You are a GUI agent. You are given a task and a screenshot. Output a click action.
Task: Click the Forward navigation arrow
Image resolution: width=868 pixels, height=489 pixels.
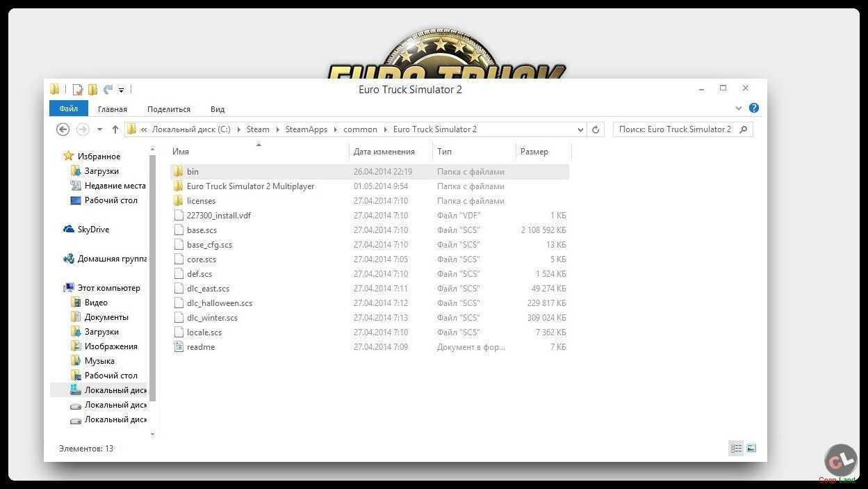coord(83,129)
